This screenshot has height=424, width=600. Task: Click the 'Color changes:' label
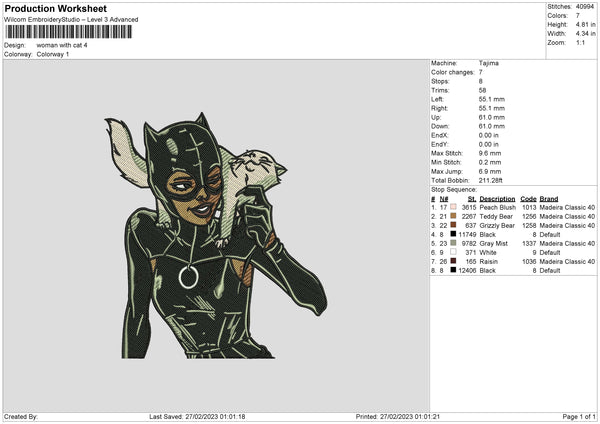(x=453, y=72)
